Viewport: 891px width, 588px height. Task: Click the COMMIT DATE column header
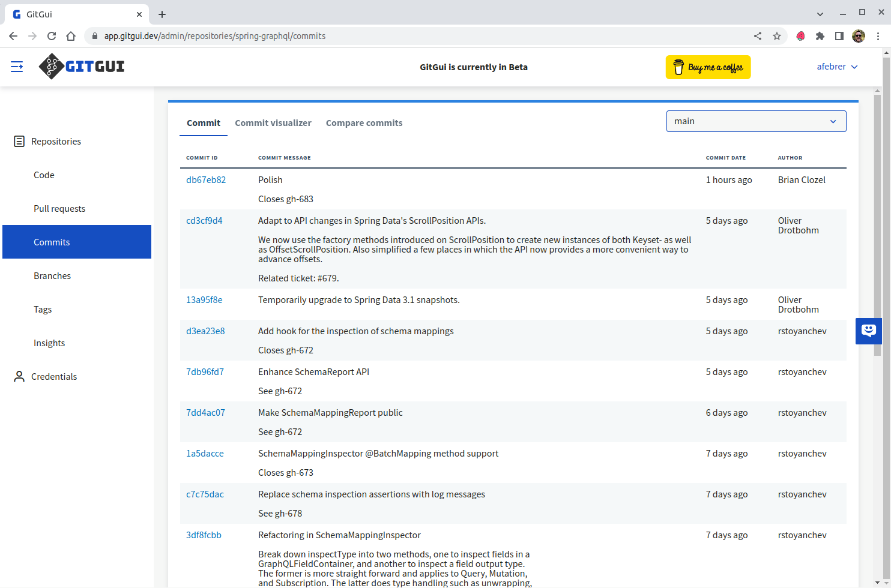pyautogui.click(x=725, y=158)
